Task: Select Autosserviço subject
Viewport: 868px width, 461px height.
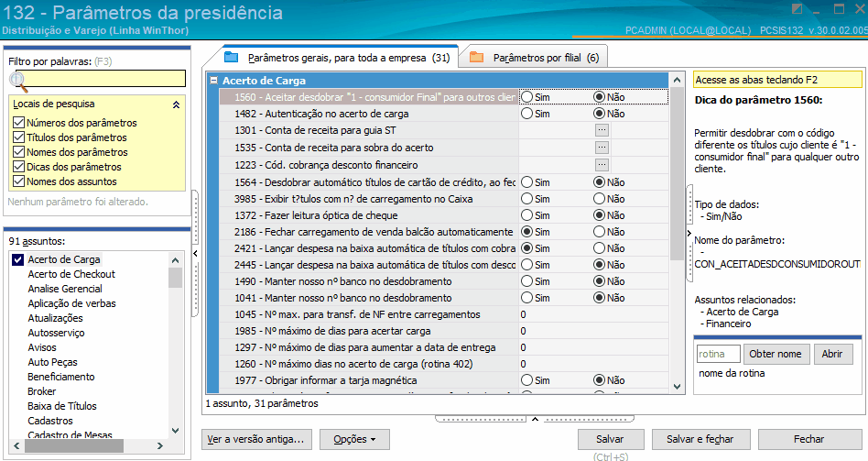Action: pos(57,333)
